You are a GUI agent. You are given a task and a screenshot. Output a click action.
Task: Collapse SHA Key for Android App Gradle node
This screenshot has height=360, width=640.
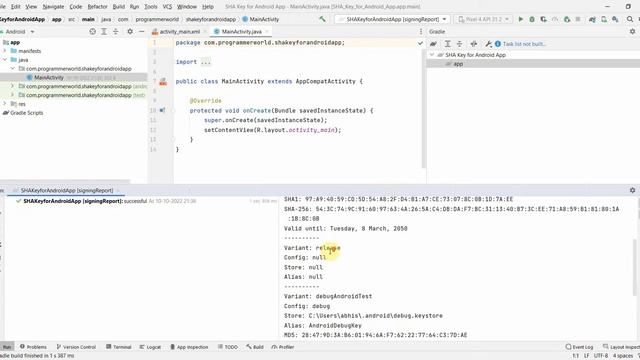432,55
